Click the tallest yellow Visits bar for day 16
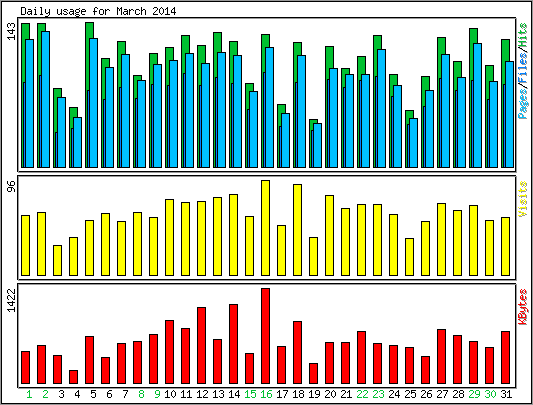Screen dimensions: 533x405 (265, 228)
